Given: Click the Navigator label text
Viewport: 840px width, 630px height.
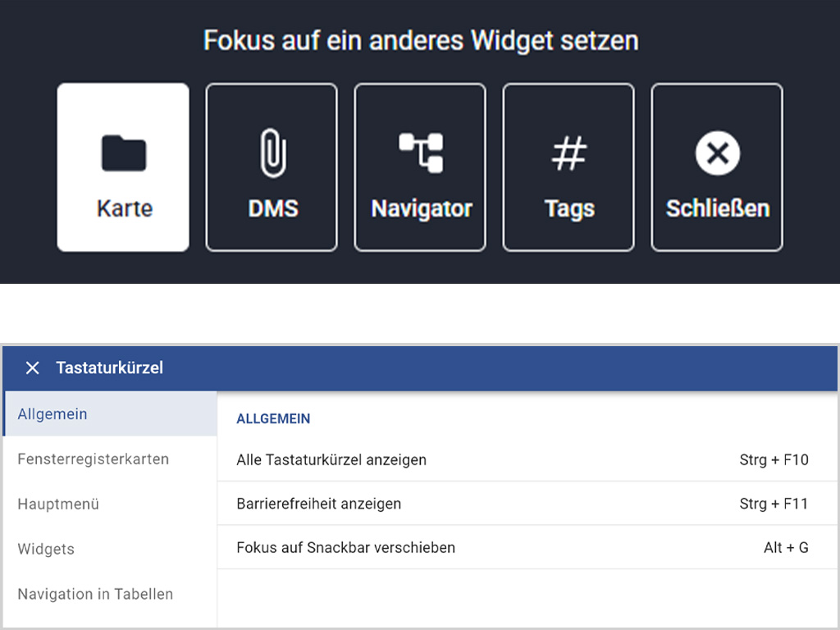Looking at the screenshot, I should [421, 208].
